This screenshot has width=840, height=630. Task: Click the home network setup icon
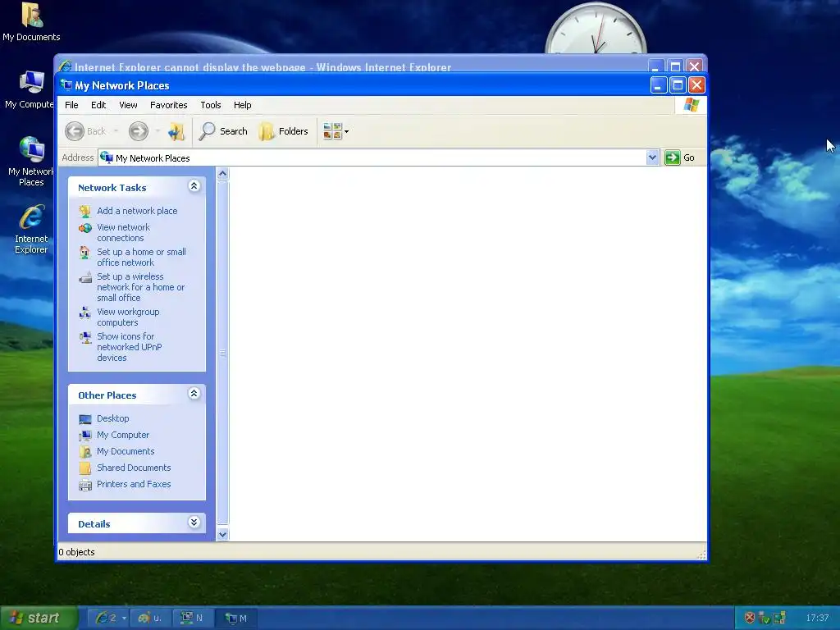(x=84, y=253)
